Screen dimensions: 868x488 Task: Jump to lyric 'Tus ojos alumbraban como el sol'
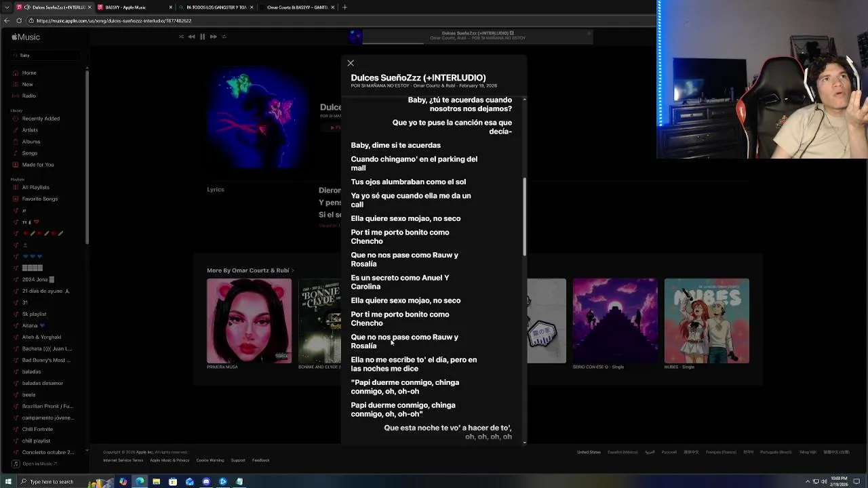tap(408, 182)
